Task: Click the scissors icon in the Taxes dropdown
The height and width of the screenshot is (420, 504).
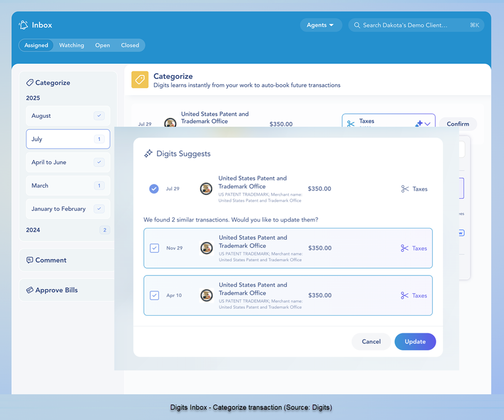Action: (350, 123)
